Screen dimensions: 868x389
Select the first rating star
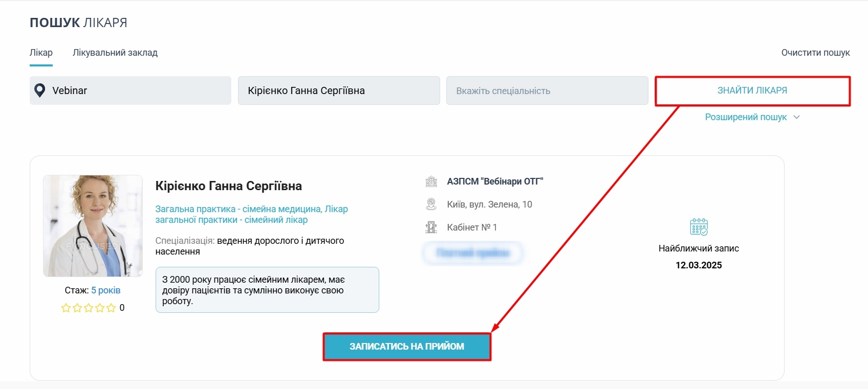tap(66, 308)
